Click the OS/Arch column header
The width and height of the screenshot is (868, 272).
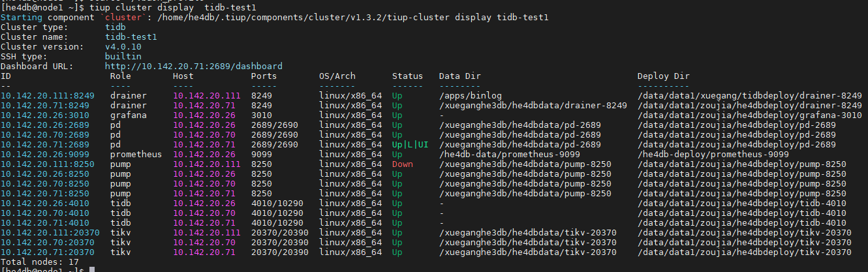click(337, 76)
